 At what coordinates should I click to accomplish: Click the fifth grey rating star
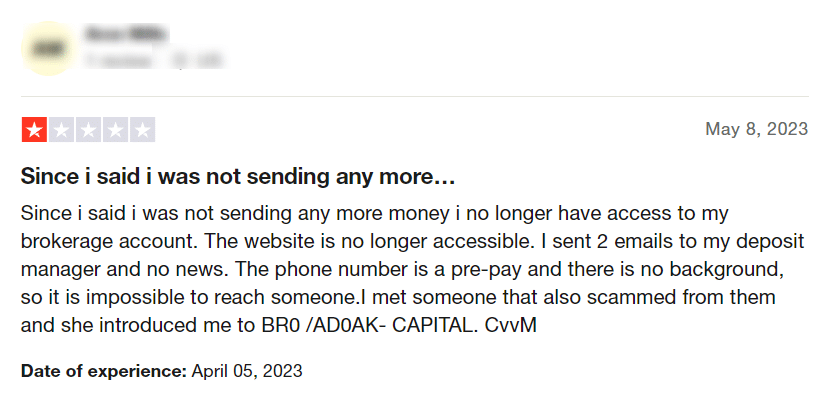pyautogui.click(x=143, y=130)
